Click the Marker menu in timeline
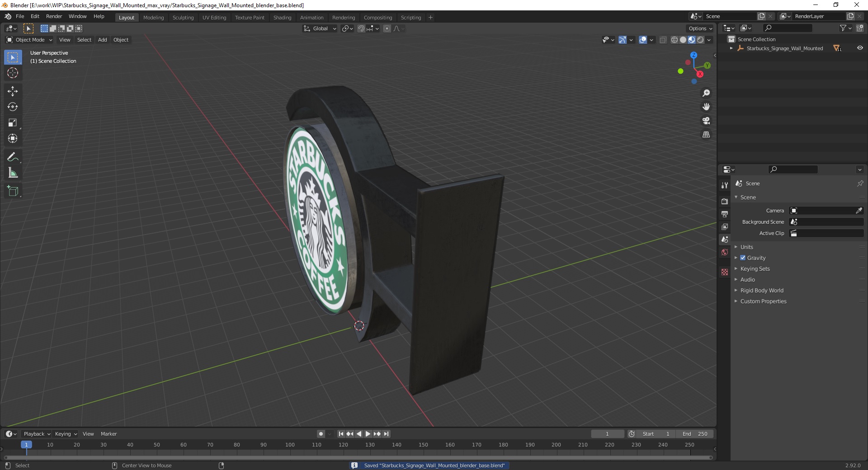The height and width of the screenshot is (470, 868). (x=108, y=434)
